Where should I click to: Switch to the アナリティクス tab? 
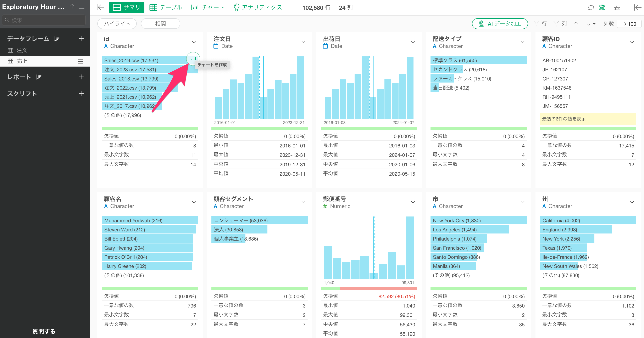pyautogui.click(x=257, y=7)
